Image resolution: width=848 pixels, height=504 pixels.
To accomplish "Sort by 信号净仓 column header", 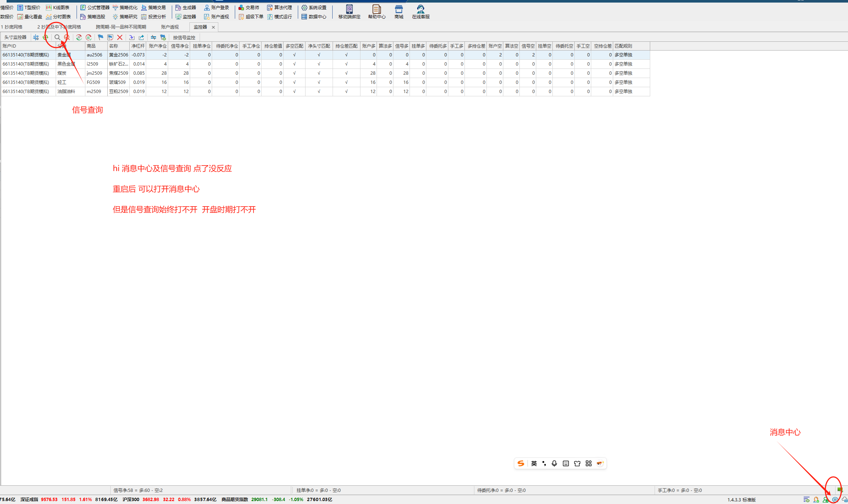I will point(179,46).
